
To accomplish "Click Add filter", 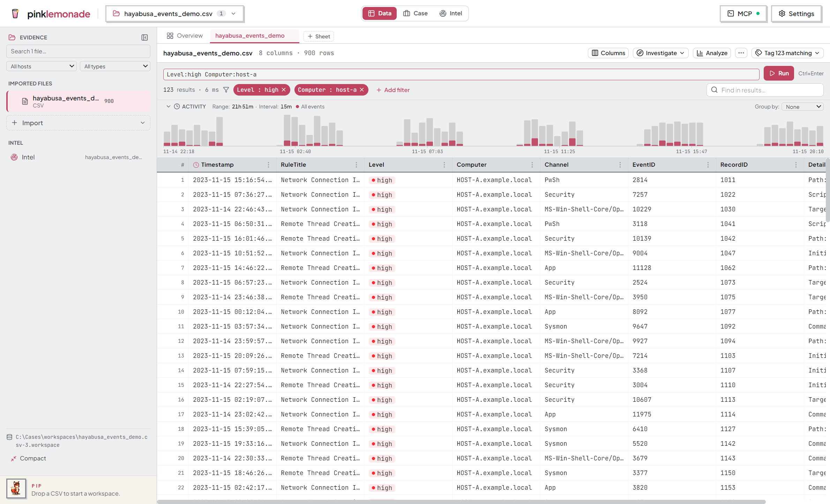I will coord(393,90).
